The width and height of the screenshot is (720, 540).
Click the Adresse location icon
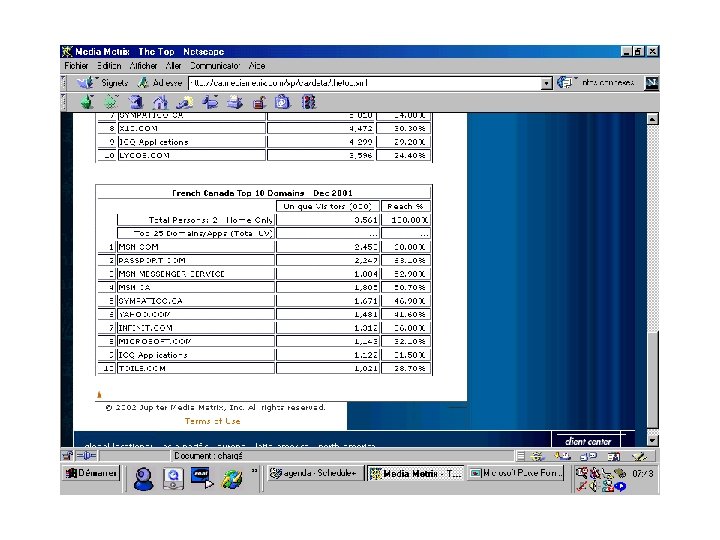pyautogui.click(x=143, y=83)
